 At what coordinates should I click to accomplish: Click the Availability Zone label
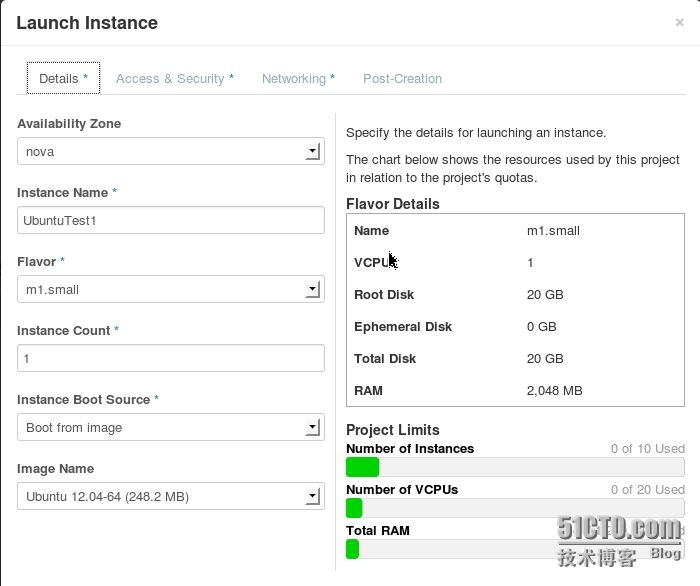coord(69,124)
